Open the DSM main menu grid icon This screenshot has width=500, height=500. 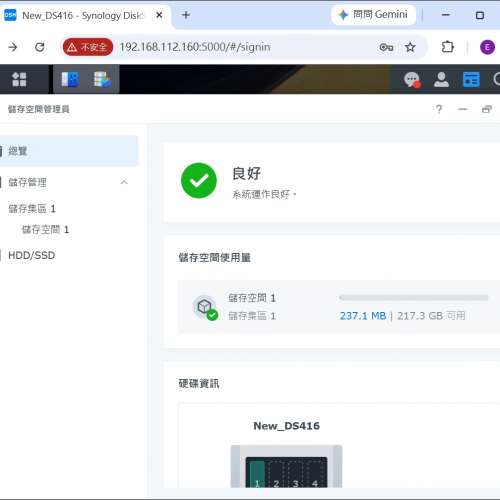(x=19, y=79)
